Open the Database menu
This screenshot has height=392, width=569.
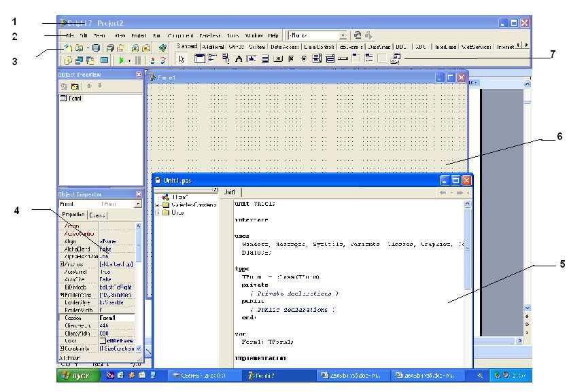pyautogui.click(x=210, y=35)
